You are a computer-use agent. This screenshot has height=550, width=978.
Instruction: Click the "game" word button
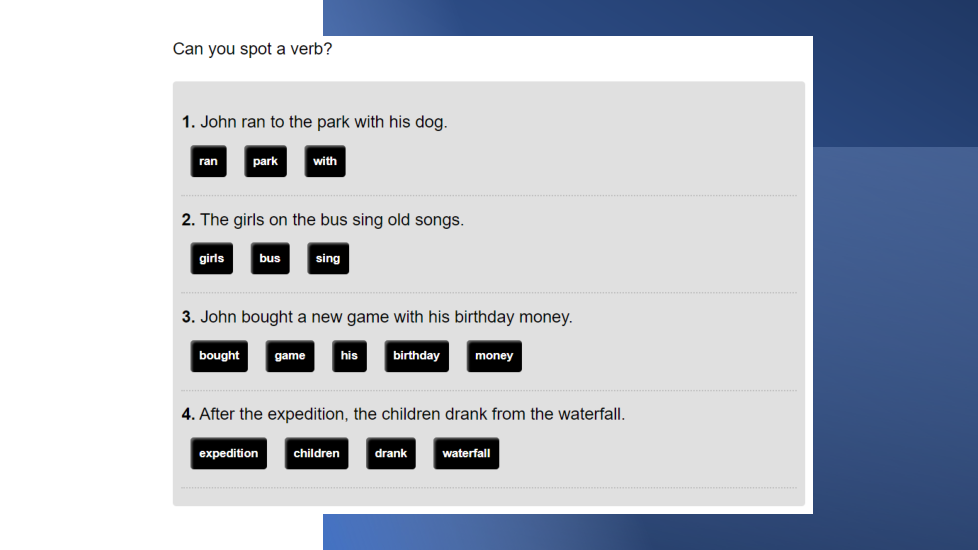pos(290,356)
